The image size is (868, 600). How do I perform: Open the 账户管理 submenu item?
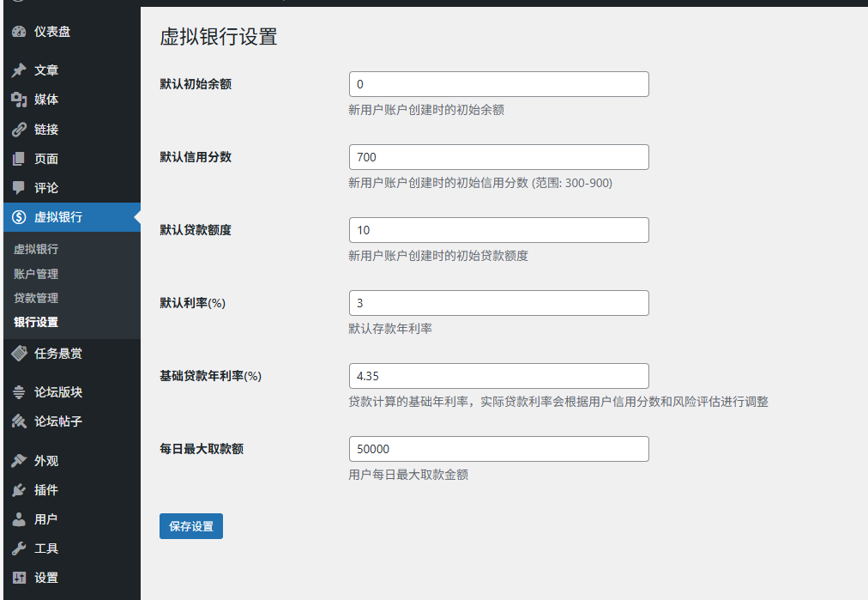tap(36, 274)
